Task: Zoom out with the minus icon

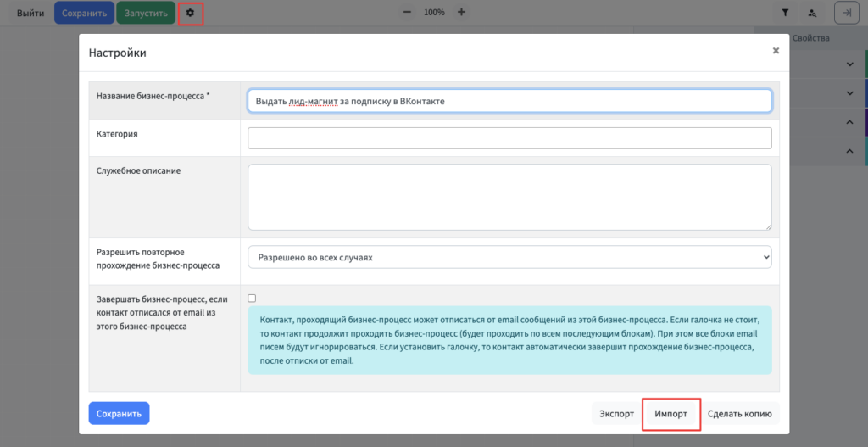Action: (408, 13)
